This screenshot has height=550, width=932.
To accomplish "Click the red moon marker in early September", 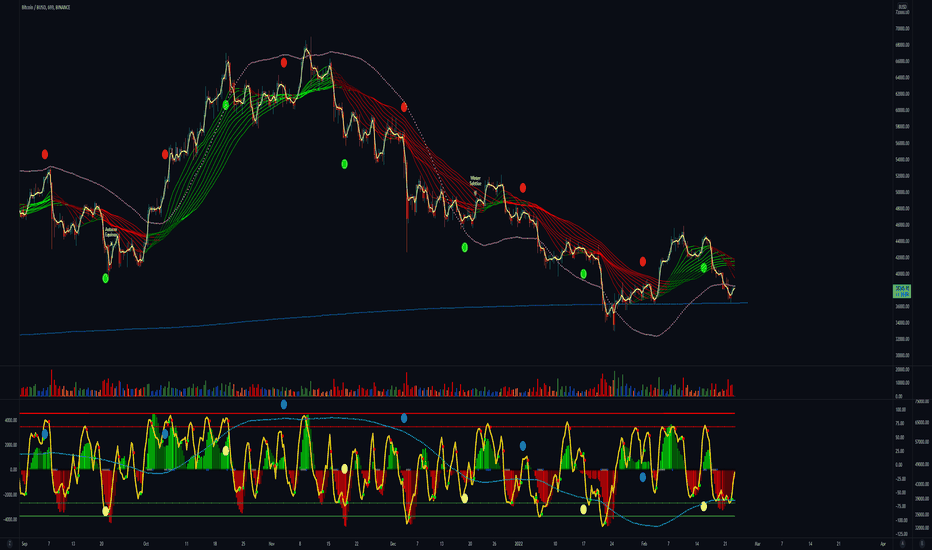I will pos(45,155).
